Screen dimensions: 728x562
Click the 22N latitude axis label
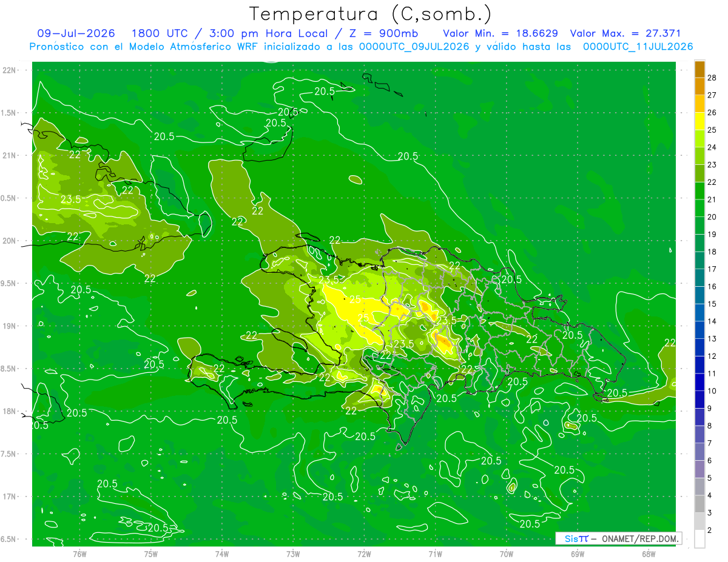pyautogui.click(x=10, y=70)
